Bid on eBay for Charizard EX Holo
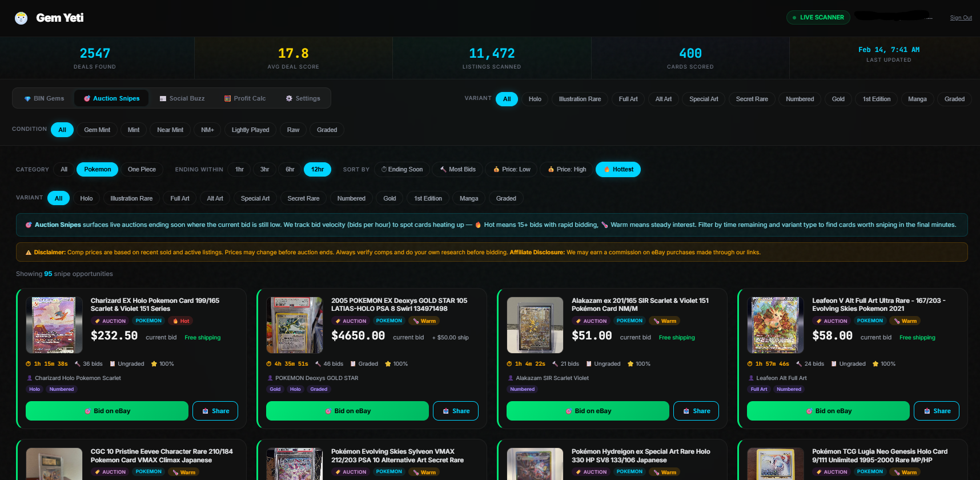980x480 pixels. pos(107,411)
